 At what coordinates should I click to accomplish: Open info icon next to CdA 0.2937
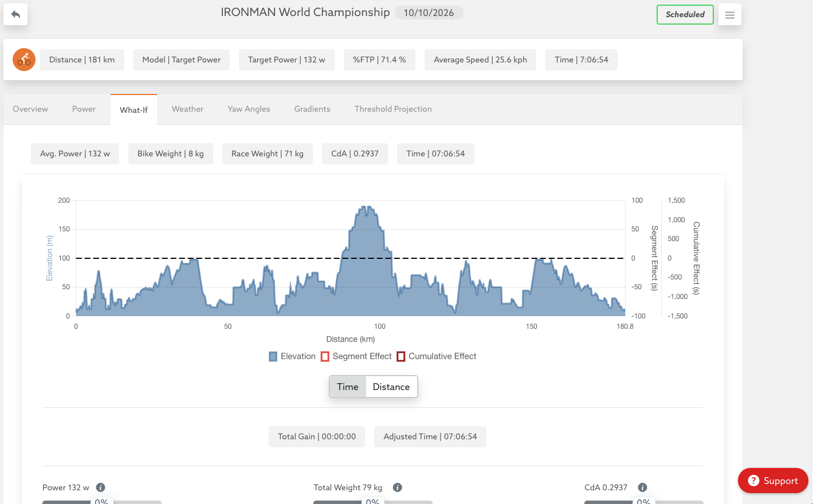coord(643,487)
